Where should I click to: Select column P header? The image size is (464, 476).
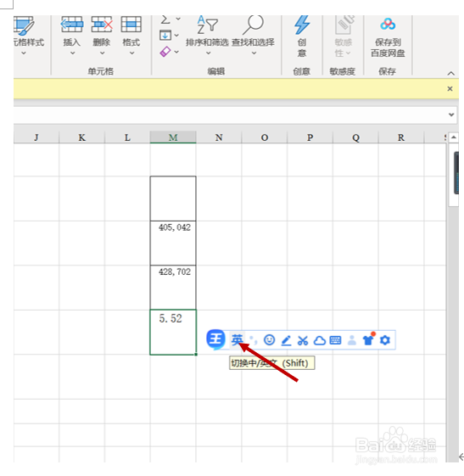pyautogui.click(x=310, y=137)
